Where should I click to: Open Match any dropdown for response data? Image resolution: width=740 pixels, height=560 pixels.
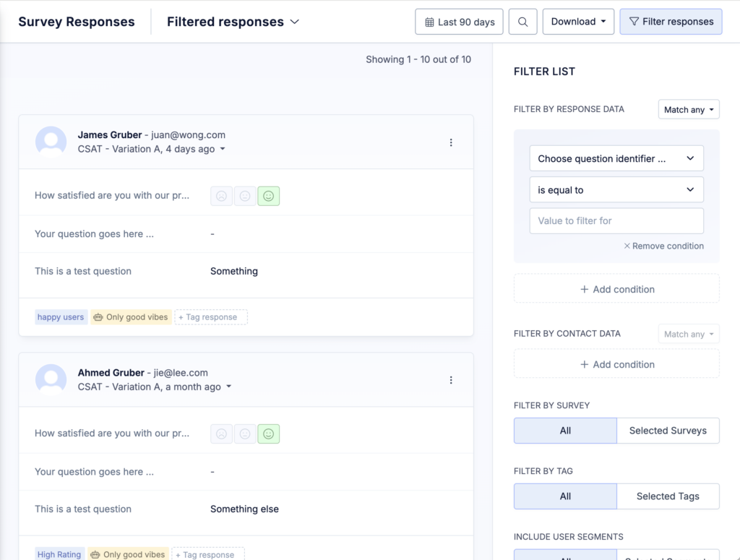(689, 110)
